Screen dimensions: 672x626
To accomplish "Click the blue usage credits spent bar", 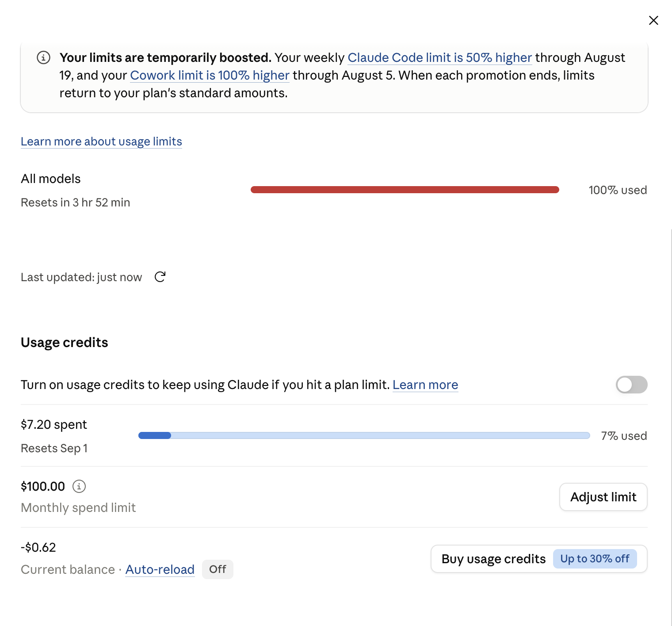I will (x=364, y=435).
